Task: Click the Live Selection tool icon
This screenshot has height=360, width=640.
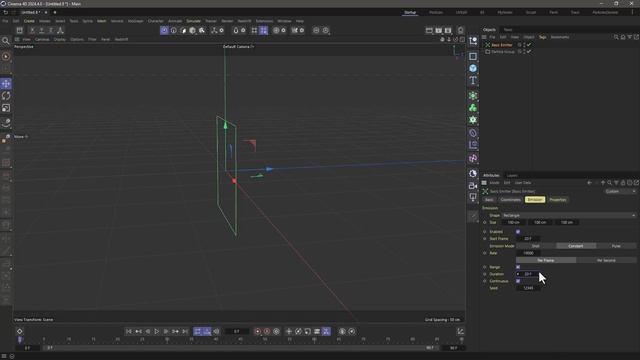Action: [x=6, y=56]
